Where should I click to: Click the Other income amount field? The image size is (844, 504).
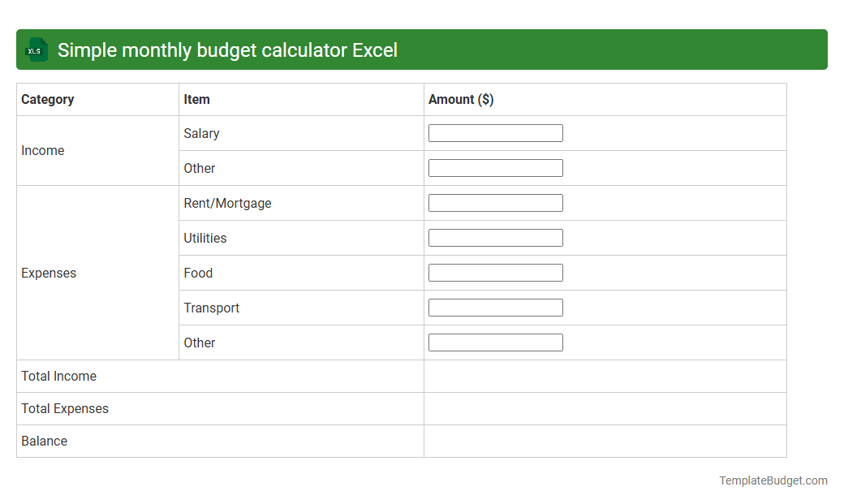click(495, 167)
